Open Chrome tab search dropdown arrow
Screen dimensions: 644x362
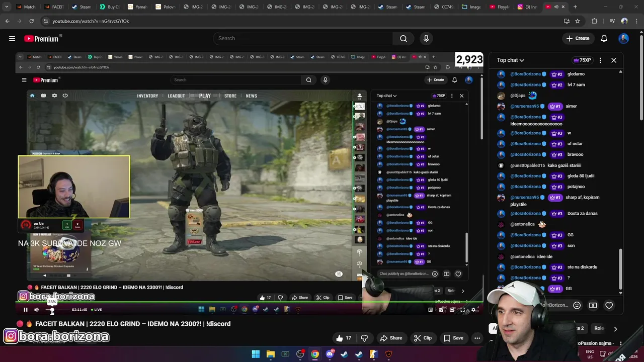coord(7,7)
